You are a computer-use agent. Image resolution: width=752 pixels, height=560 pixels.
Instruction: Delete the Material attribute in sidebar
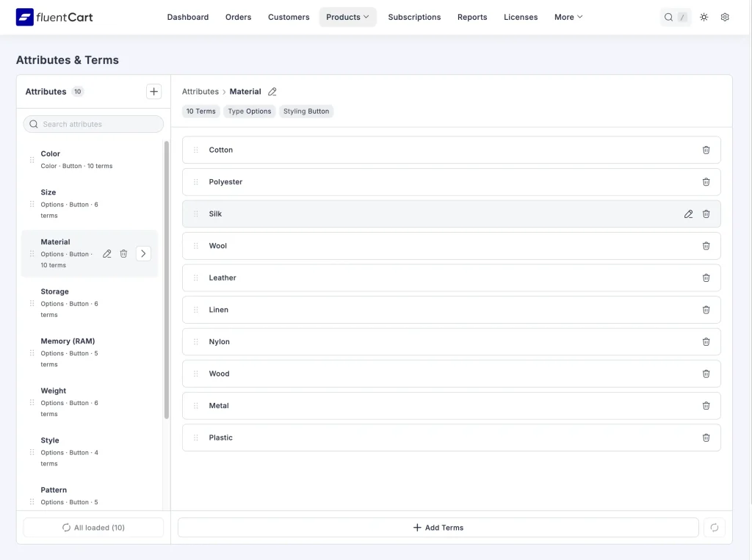point(123,254)
